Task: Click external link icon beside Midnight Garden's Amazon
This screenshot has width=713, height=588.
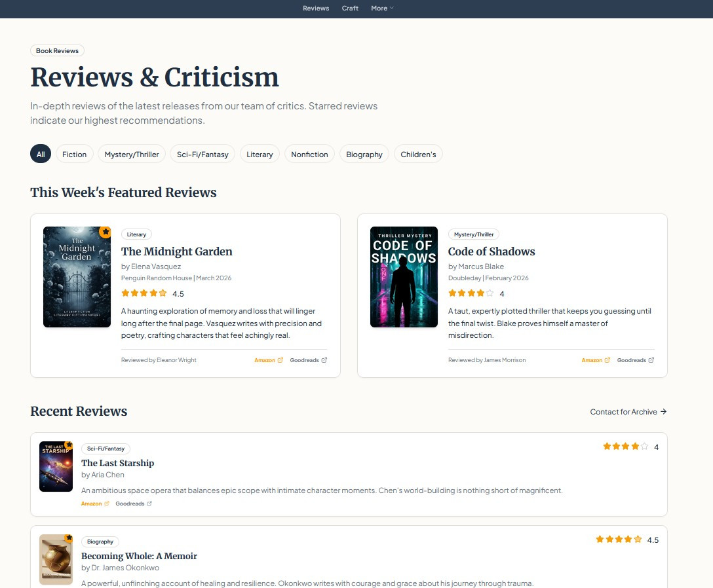Action: tap(280, 360)
